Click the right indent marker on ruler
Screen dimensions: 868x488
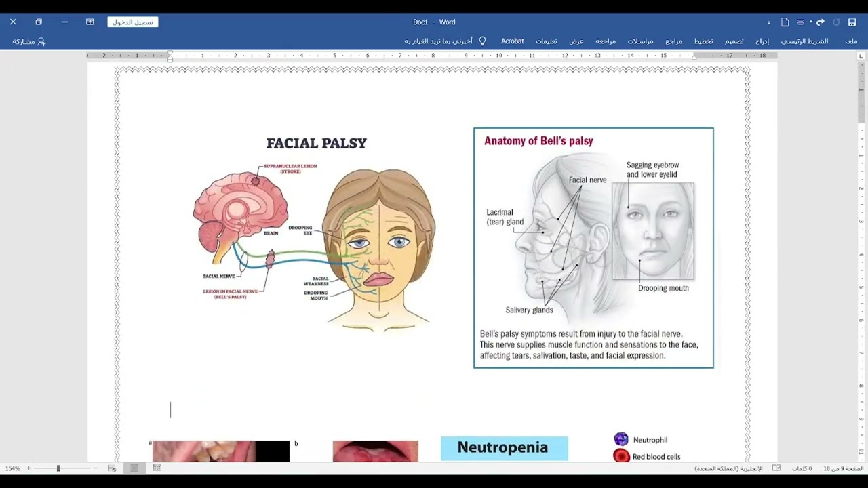pyautogui.click(x=694, y=58)
